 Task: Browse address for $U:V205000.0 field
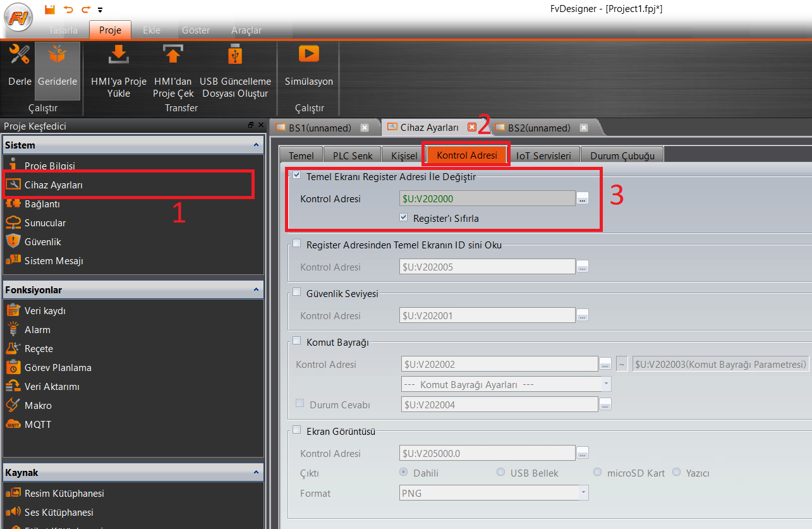(583, 453)
